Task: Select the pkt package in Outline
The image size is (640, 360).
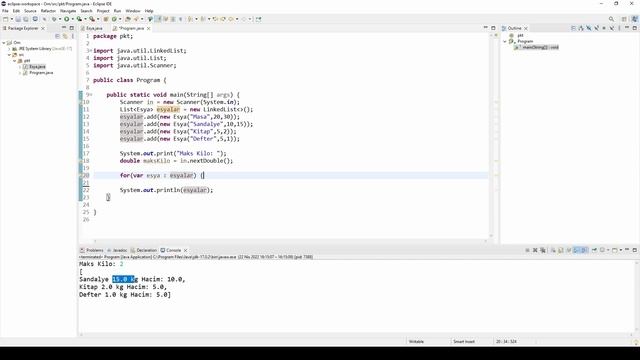Action: point(520,36)
